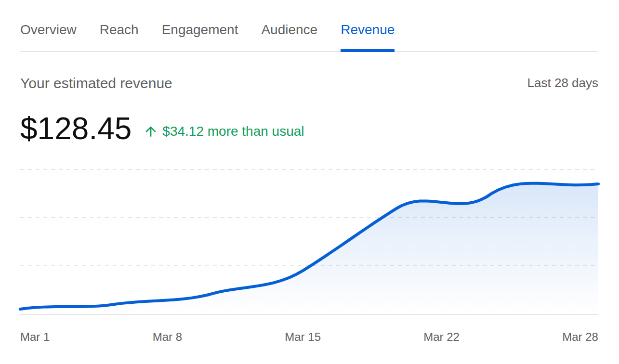This screenshot has width=619, height=364.
Task: Select the Mar 1 axis label
Action: (35, 337)
